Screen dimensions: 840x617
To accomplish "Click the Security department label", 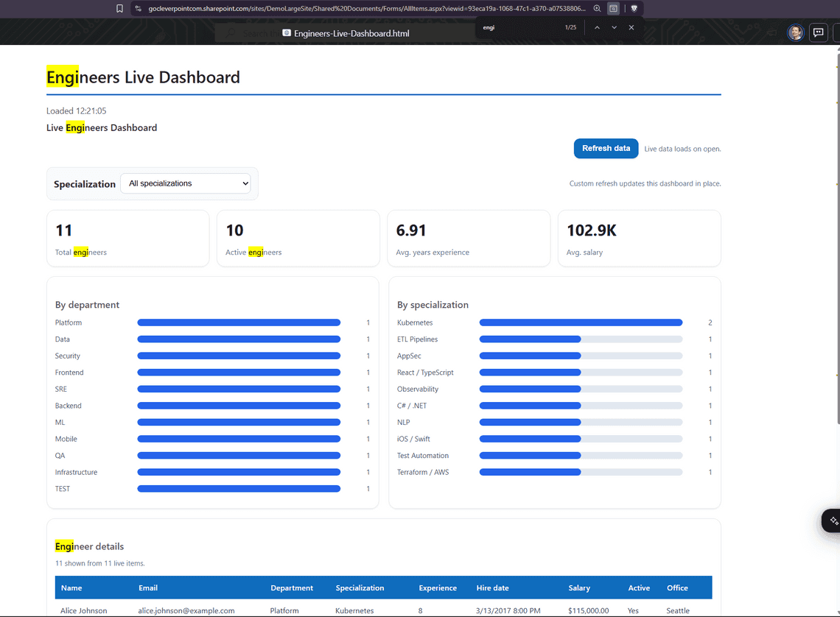I will click(x=68, y=356).
